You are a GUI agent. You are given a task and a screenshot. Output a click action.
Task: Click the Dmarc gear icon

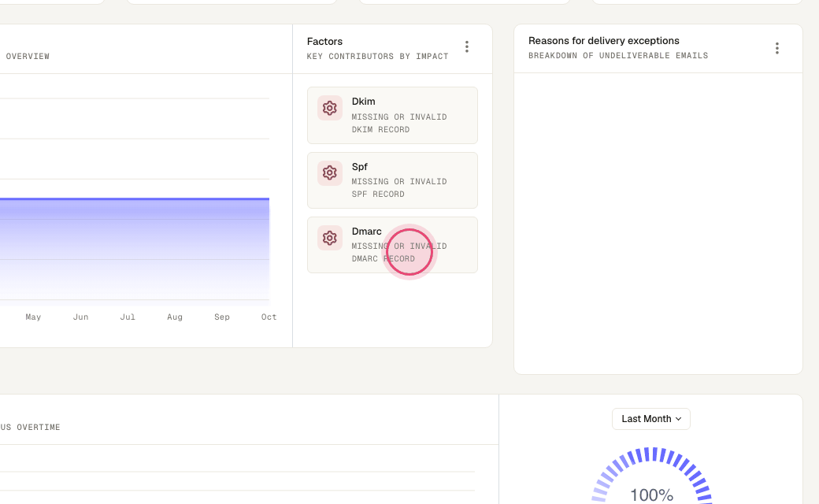(x=330, y=238)
